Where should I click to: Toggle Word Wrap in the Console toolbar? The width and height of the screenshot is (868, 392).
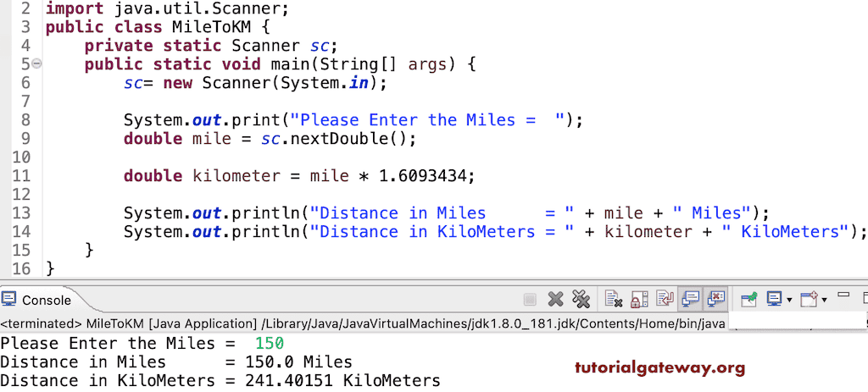[665, 299]
